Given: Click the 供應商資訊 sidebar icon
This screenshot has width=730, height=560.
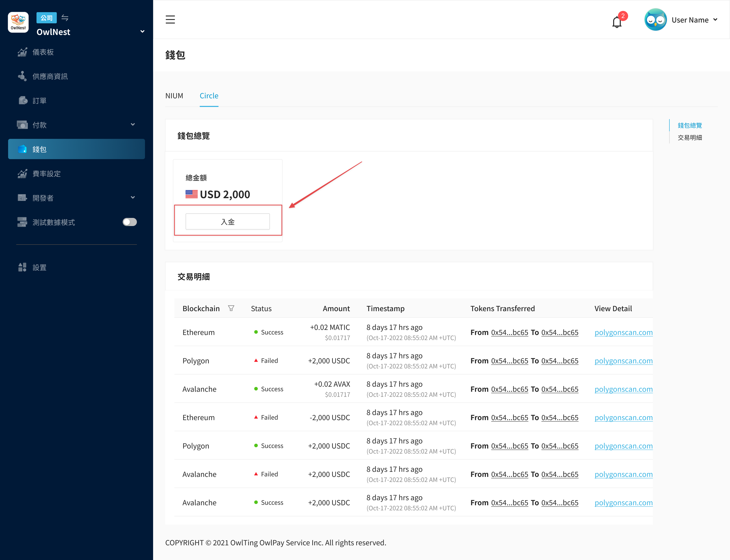Looking at the screenshot, I should [x=22, y=76].
